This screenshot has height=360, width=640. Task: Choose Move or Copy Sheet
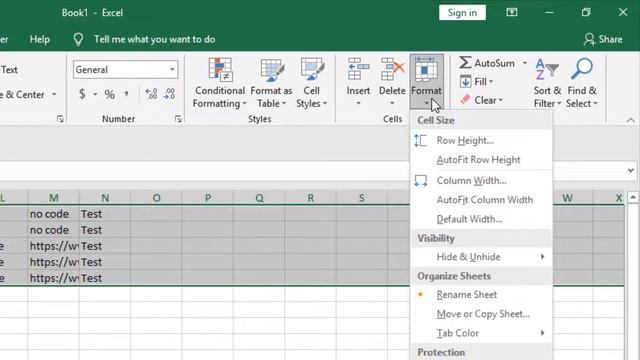click(481, 314)
